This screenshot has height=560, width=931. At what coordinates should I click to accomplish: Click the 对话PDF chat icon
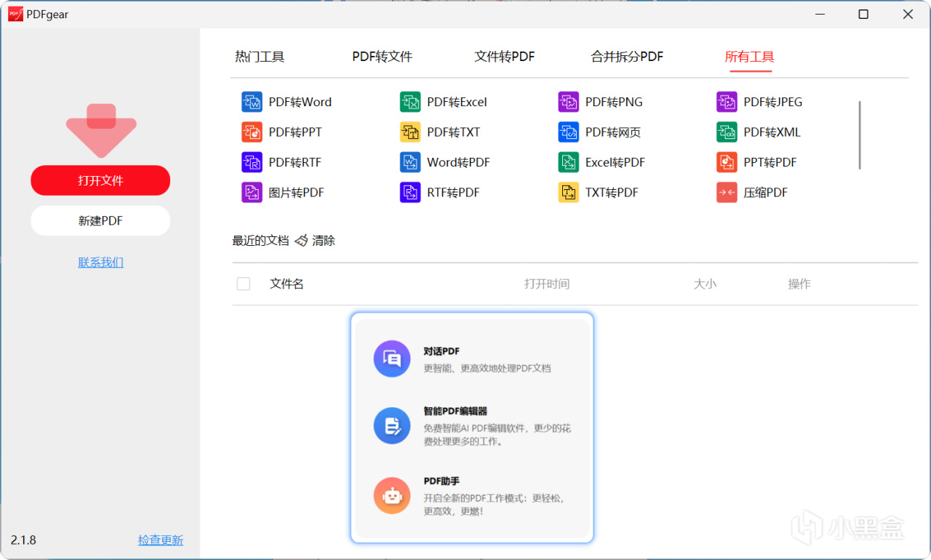click(392, 359)
